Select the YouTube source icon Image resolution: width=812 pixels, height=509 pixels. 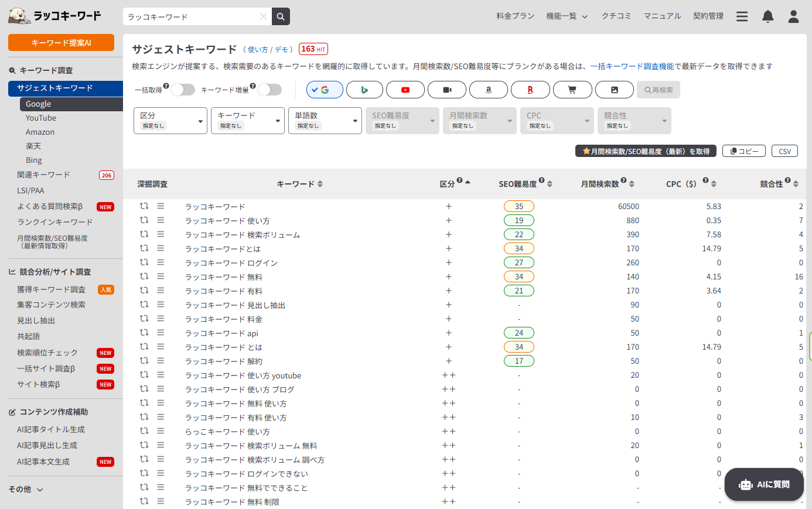click(x=405, y=90)
